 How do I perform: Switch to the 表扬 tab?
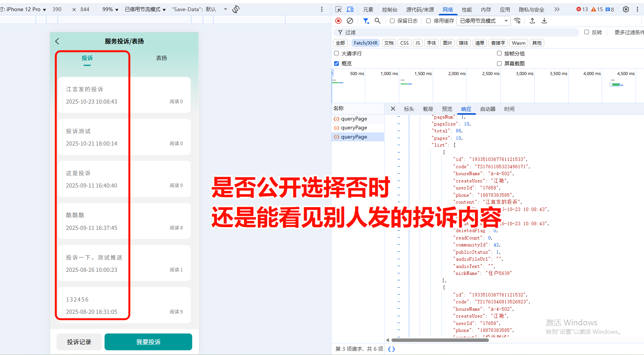tap(161, 58)
